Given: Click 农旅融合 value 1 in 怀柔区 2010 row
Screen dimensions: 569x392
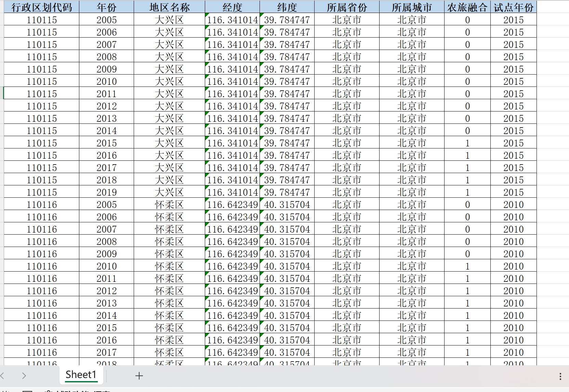Looking at the screenshot, I should [467, 266].
